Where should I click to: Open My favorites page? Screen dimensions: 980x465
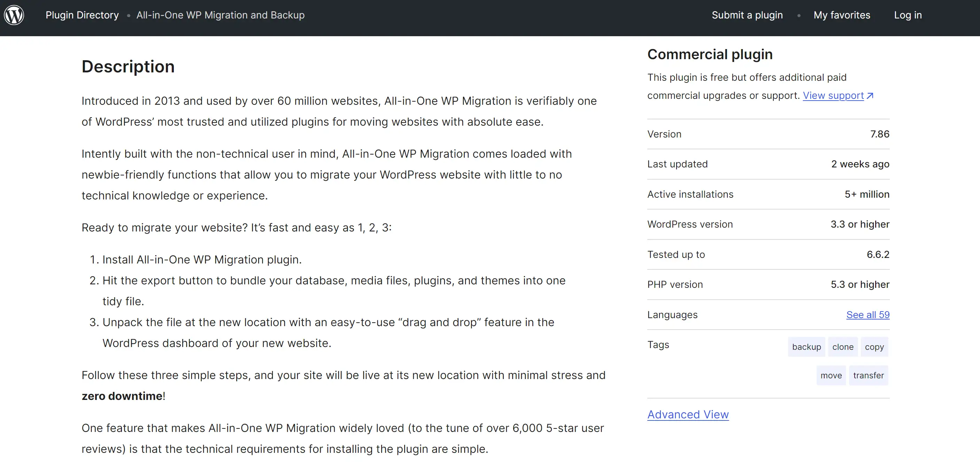(x=842, y=15)
